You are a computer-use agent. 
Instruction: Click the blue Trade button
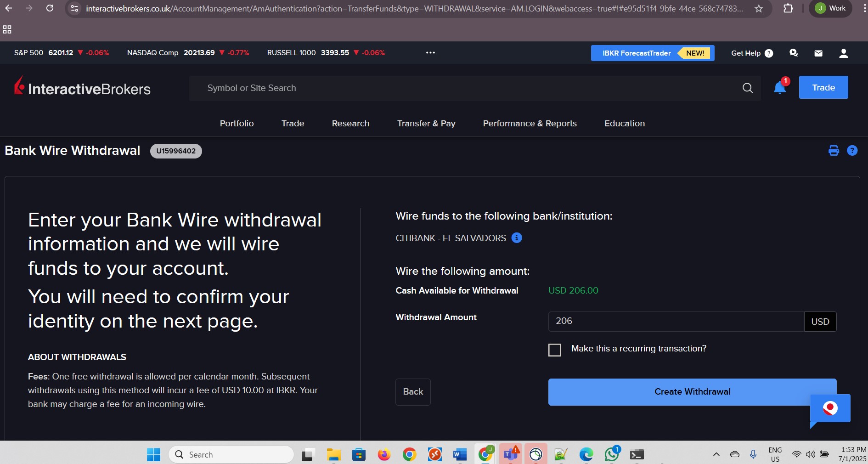(823, 87)
